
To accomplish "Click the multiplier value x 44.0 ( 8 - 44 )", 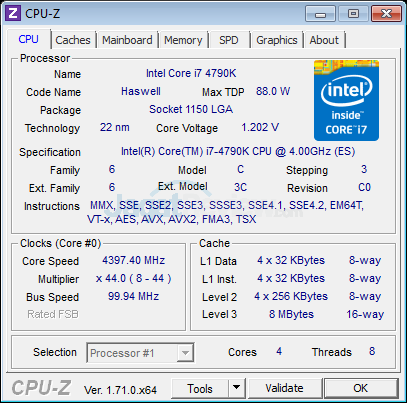I will tap(133, 278).
